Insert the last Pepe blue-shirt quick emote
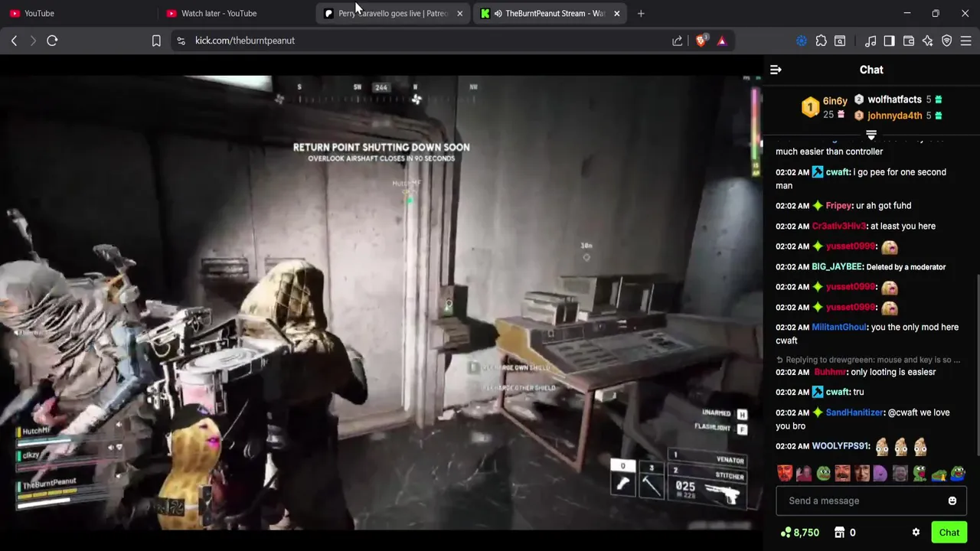Image resolution: width=980 pixels, height=551 pixels. pyautogui.click(x=959, y=474)
